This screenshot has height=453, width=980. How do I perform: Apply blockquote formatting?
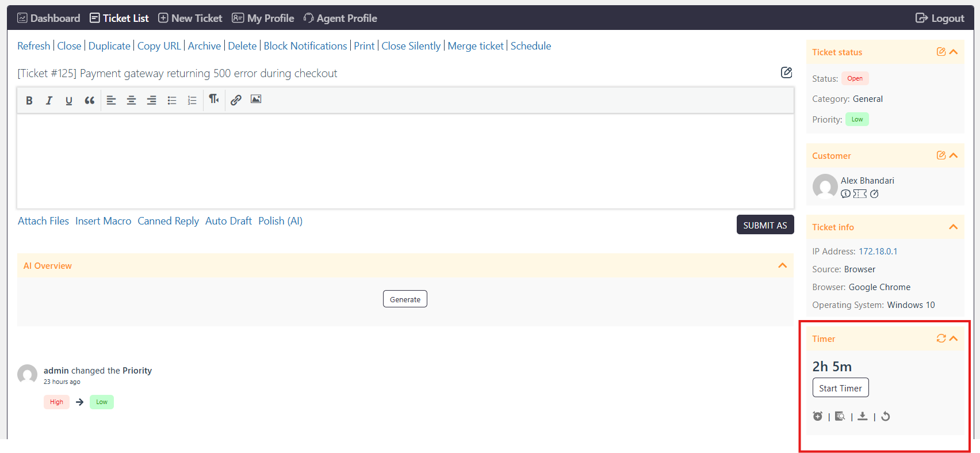click(89, 100)
